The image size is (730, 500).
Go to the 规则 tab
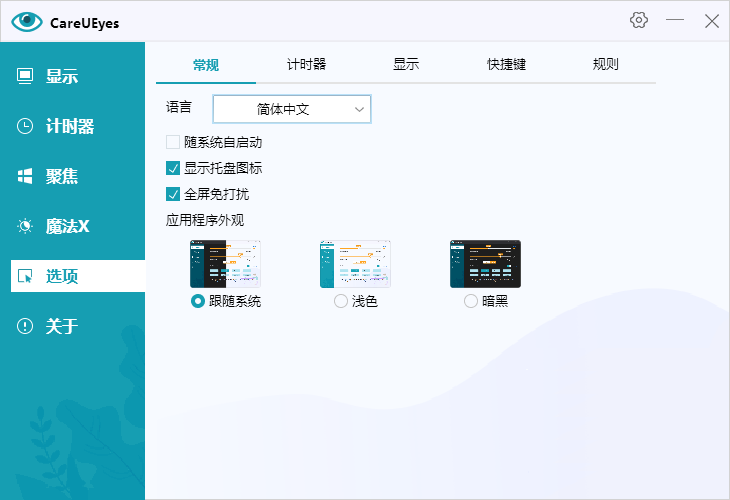click(606, 65)
